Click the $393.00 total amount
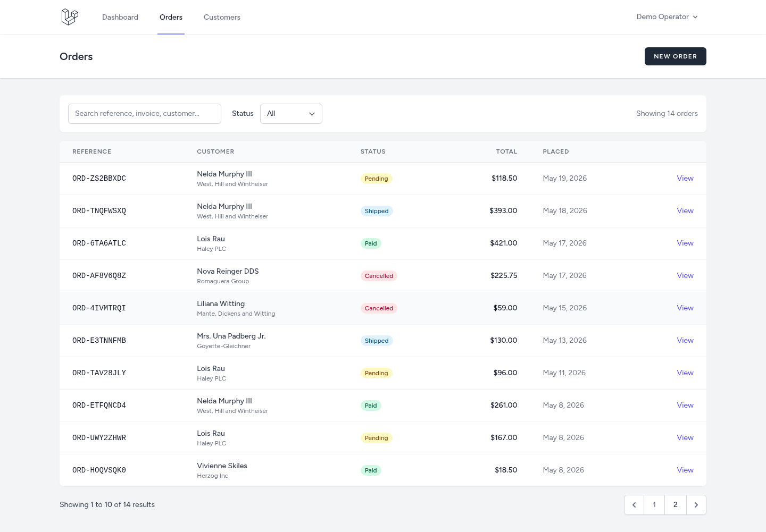 tap(503, 211)
